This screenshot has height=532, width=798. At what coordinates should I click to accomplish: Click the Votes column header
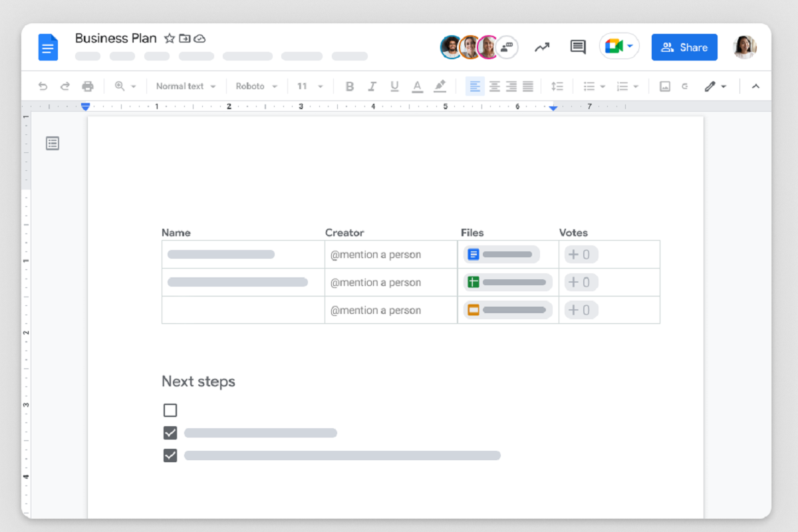[x=573, y=233]
